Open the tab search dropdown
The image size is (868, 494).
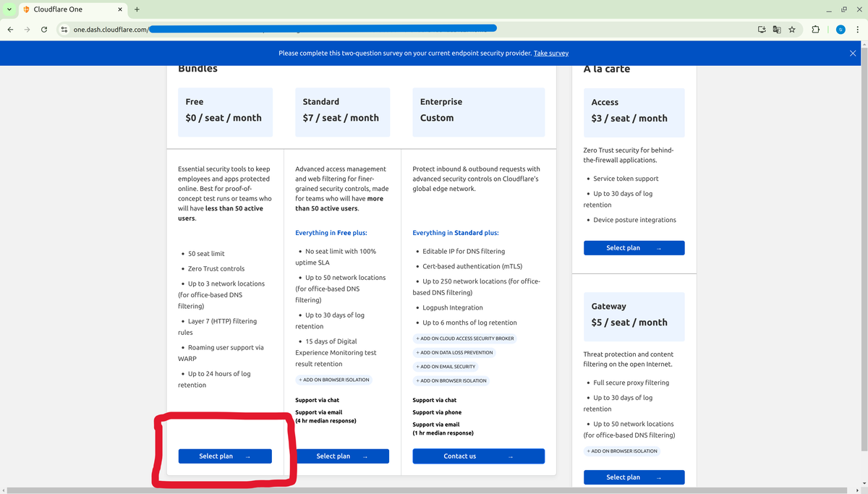9,9
